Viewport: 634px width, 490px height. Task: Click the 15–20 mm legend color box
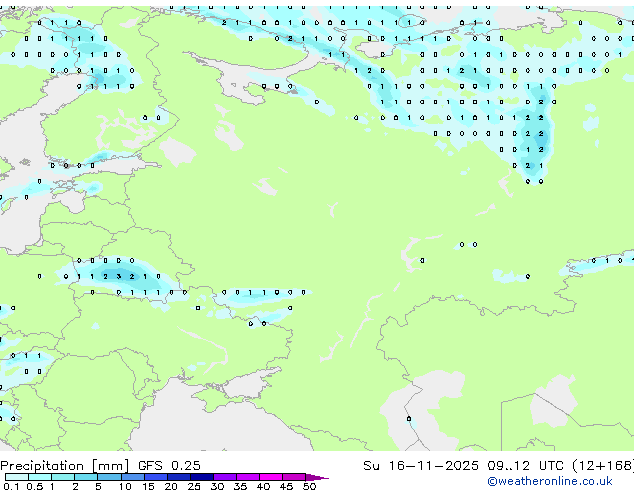click(155, 477)
